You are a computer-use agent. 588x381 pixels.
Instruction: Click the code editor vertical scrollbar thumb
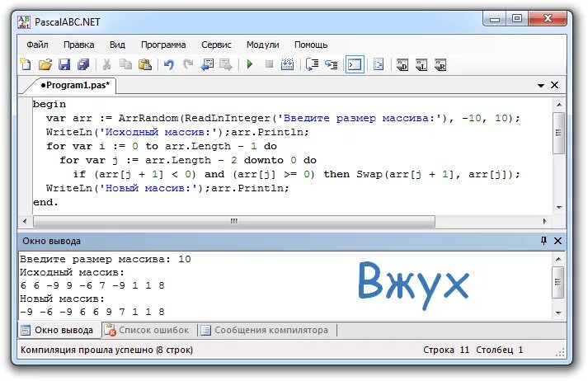(559, 133)
